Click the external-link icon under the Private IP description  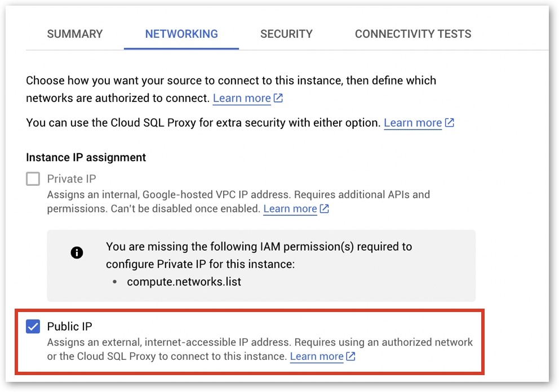pos(325,209)
